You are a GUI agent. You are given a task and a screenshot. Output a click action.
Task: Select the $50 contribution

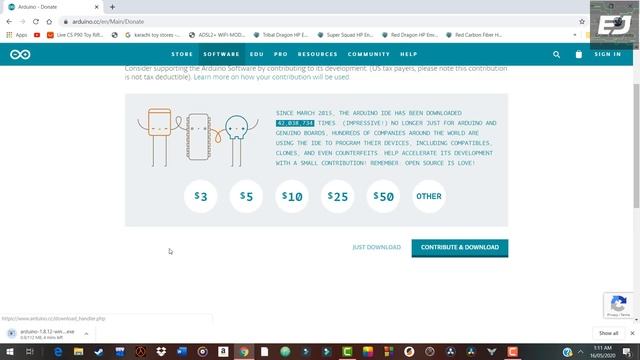point(383,196)
